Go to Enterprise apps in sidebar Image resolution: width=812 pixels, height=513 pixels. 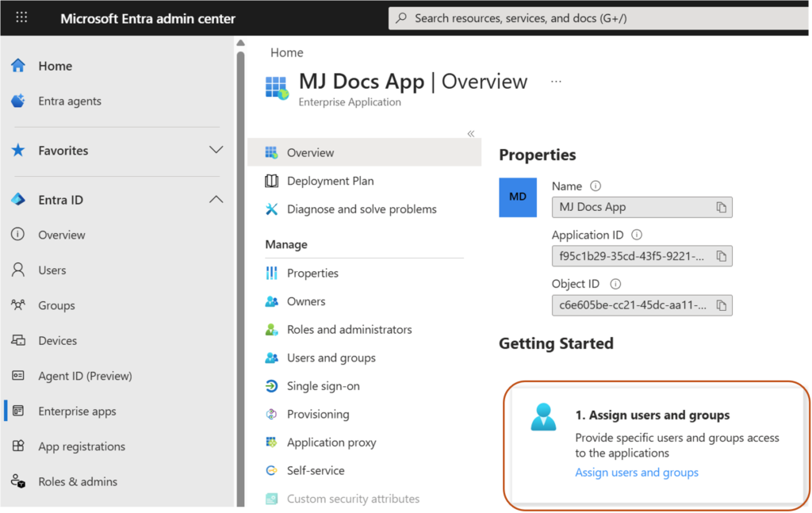(77, 412)
